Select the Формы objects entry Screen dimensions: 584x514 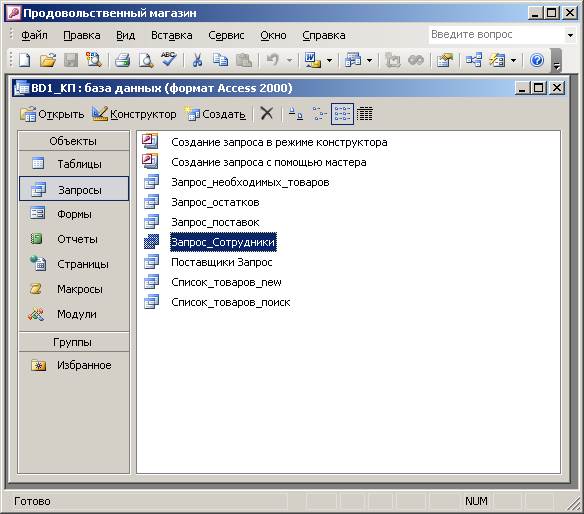[74, 214]
